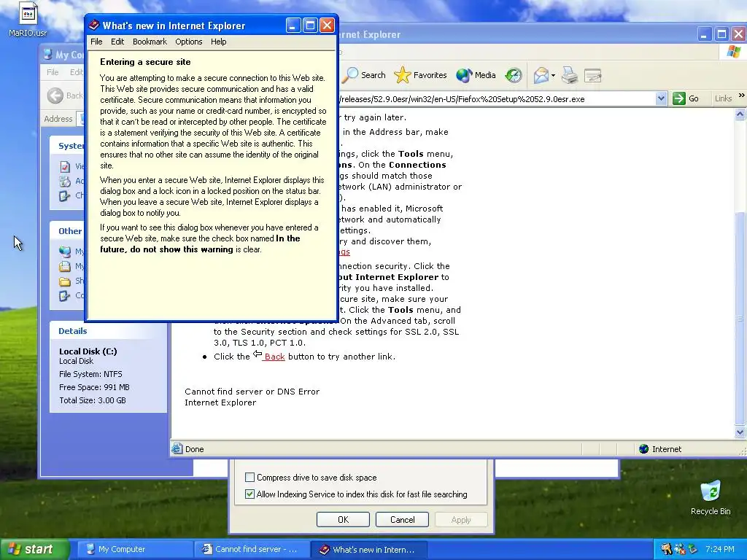Viewport: 747px width, 560px height.
Task: Click into the IE address URL field
Action: [495, 98]
